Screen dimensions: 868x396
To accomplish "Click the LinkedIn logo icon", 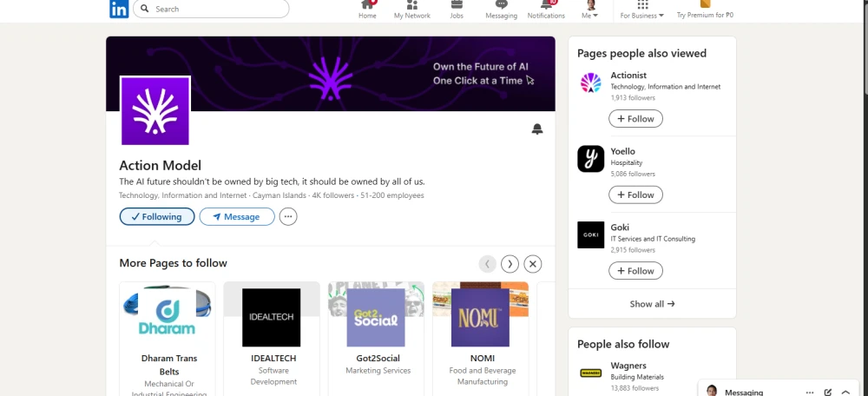I will point(119,9).
